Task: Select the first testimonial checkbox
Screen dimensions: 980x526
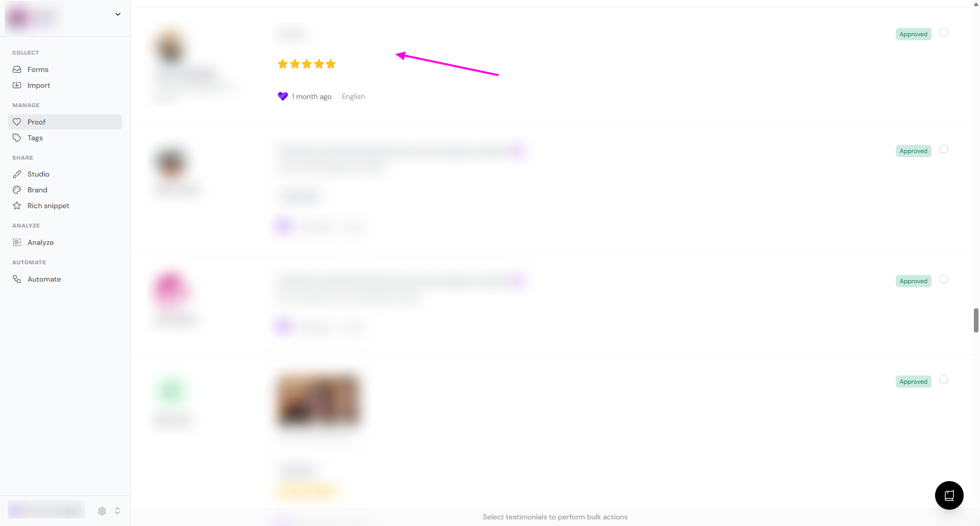Action: point(944,32)
